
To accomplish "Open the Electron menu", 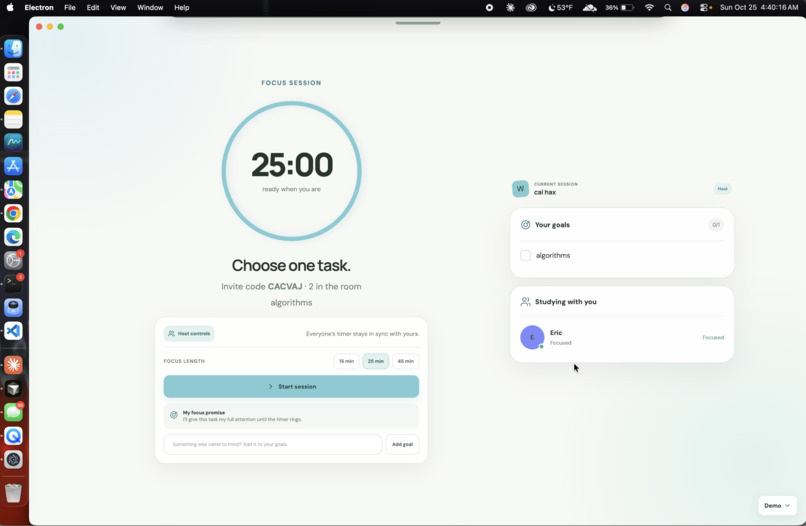I will [x=39, y=8].
